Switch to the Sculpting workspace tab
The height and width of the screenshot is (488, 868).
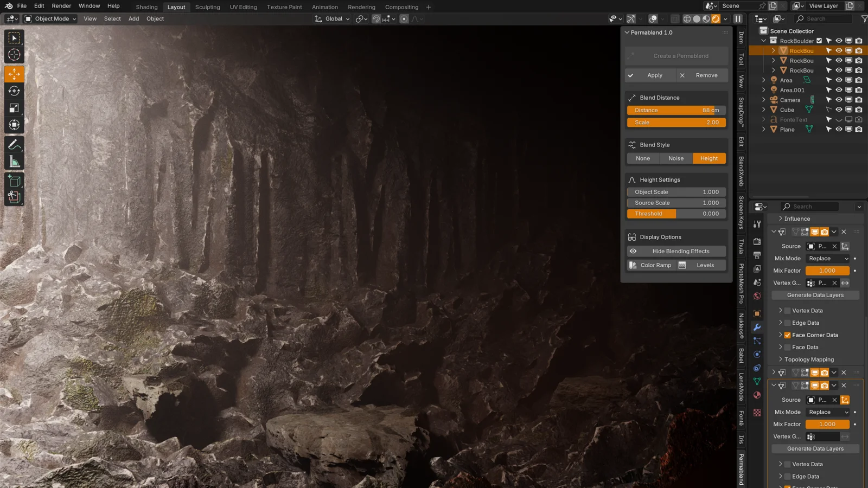coord(207,7)
